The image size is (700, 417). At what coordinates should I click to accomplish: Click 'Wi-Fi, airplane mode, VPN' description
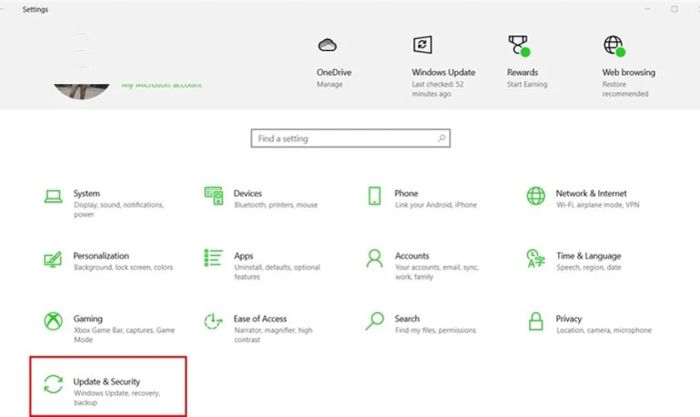coord(598,205)
